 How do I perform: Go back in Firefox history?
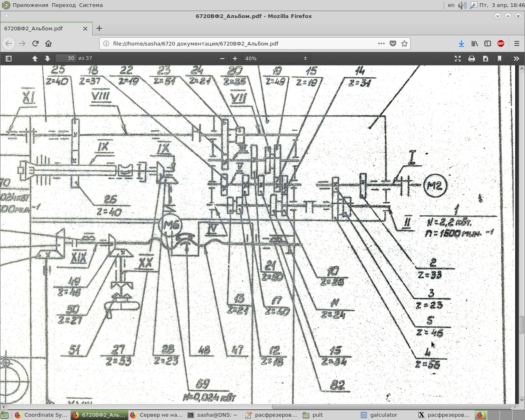point(9,43)
